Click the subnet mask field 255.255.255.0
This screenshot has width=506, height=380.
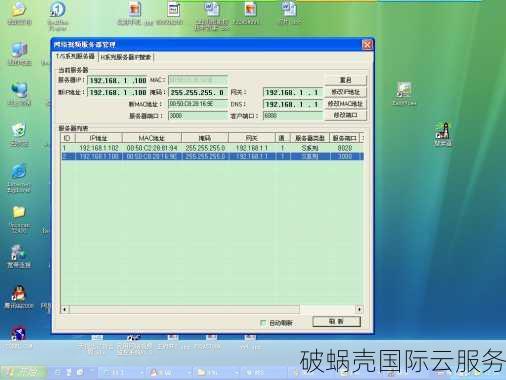click(x=197, y=92)
